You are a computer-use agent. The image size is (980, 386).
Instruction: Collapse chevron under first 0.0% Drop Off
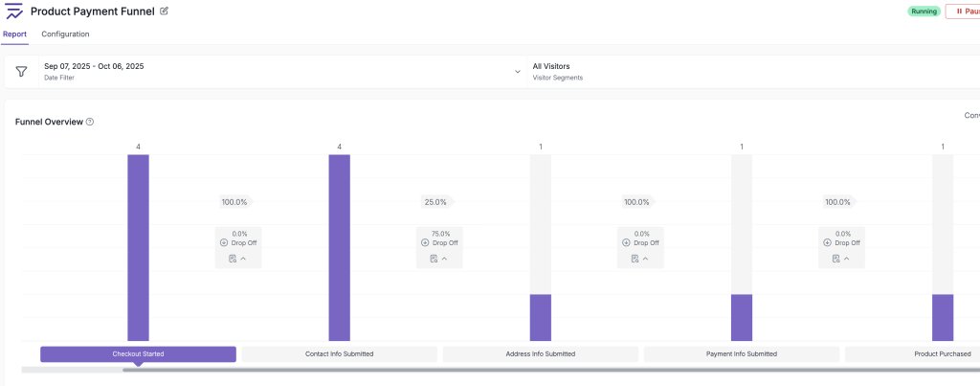[x=243, y=259]
